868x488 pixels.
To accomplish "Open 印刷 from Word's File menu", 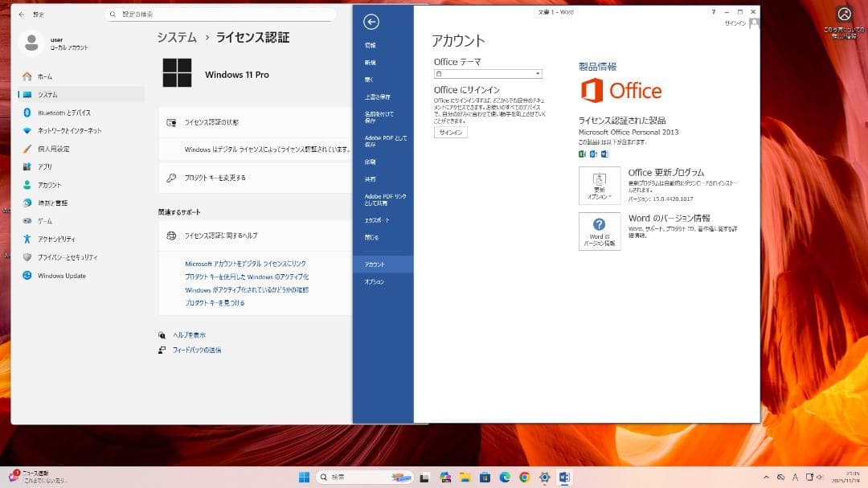I will click(370, 163).
